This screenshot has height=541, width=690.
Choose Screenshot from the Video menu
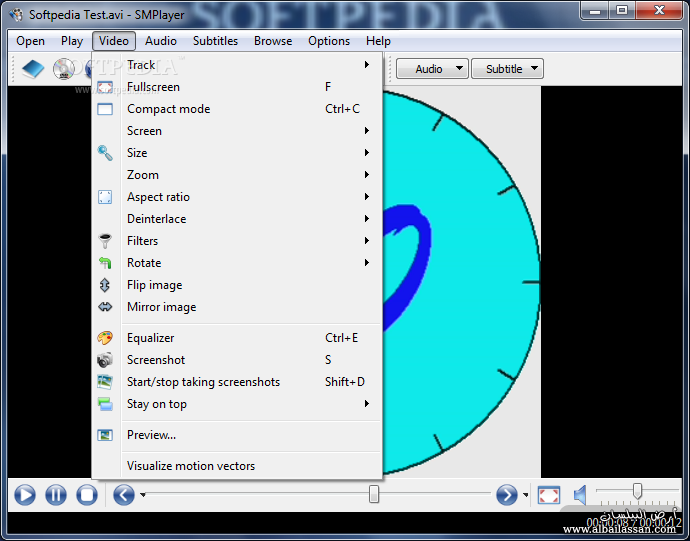click(237, 360)
